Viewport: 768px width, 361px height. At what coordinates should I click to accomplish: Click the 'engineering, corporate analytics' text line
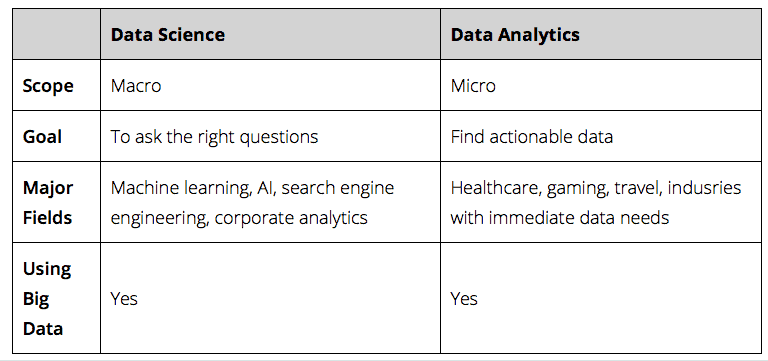(239, 217)
